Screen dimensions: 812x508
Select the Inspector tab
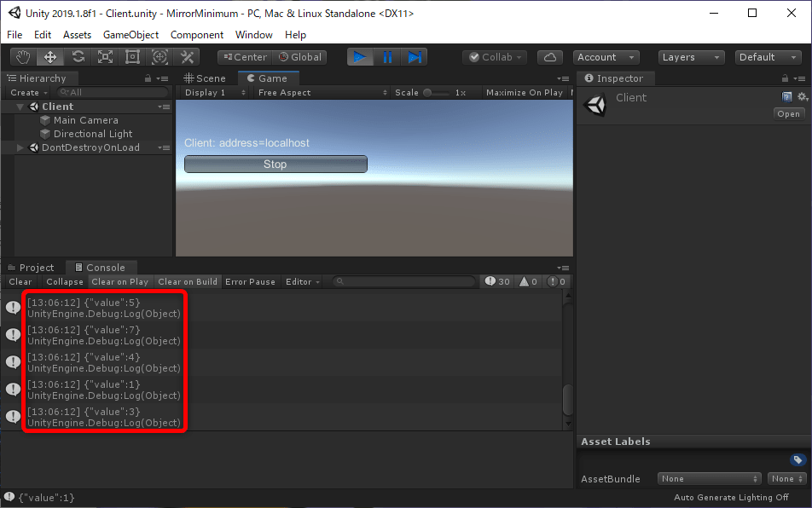(615, 78)
